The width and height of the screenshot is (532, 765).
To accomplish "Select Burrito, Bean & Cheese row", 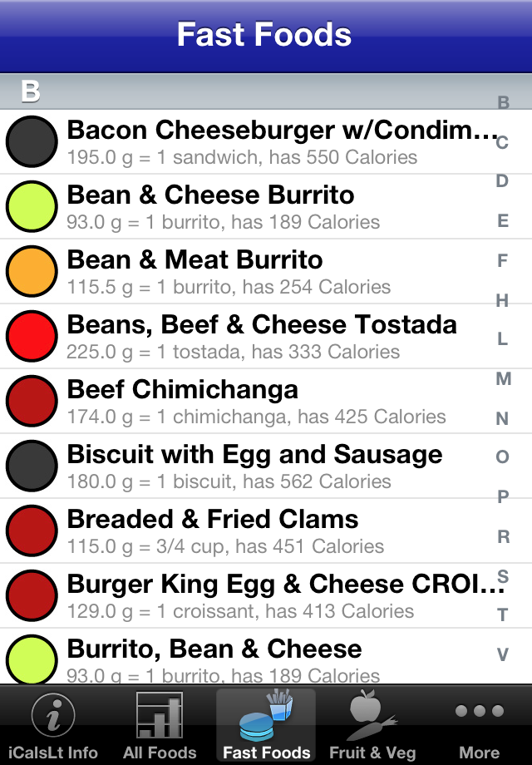I will tap(249, 659).
